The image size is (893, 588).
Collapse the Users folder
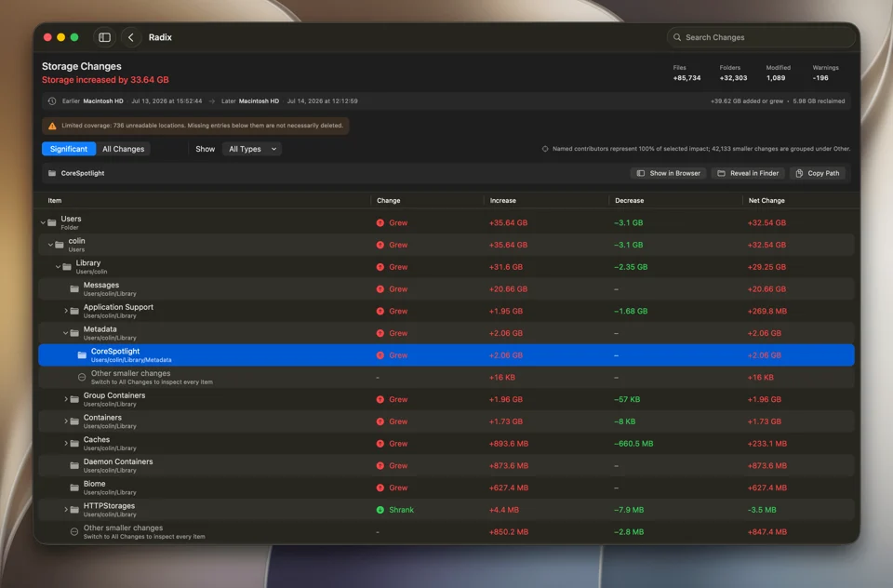click(43, 222)
